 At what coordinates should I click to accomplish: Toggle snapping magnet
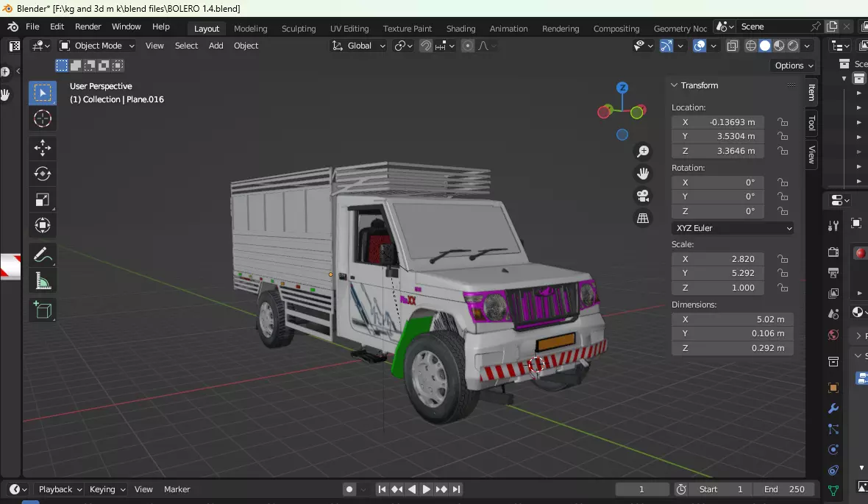426,46
